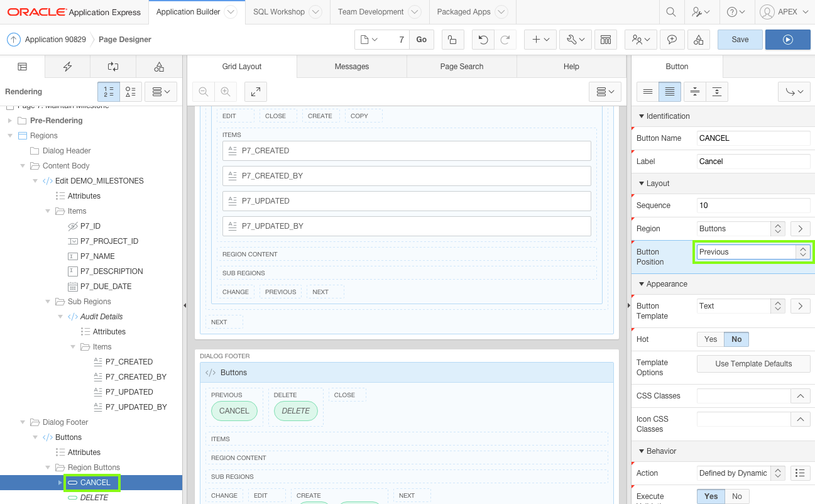
Task: Set Hot property to Yes
Action: point(710,339)
